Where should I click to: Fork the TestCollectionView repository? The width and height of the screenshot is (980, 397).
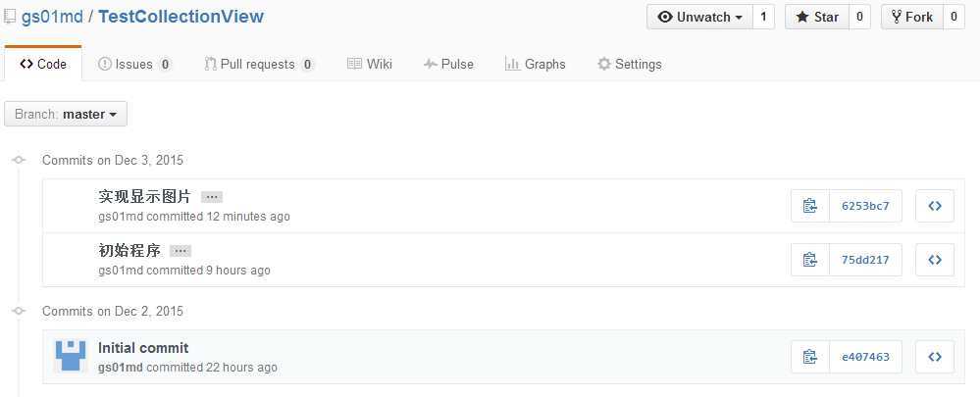(912, 17)
